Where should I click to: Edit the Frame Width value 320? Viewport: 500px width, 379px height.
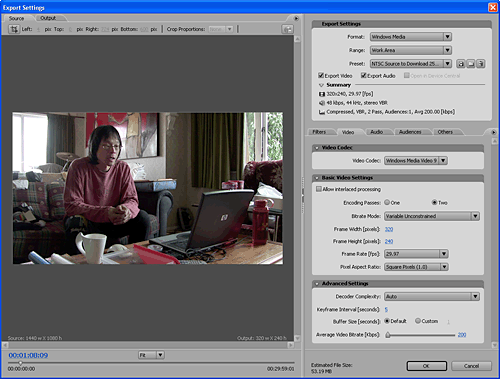coord(389,229)
